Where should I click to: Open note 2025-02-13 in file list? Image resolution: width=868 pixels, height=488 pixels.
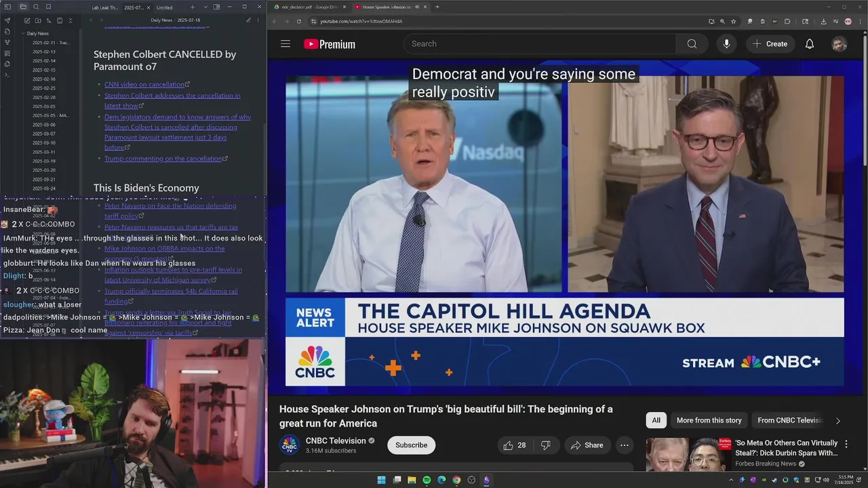click(x=44, y=52)
